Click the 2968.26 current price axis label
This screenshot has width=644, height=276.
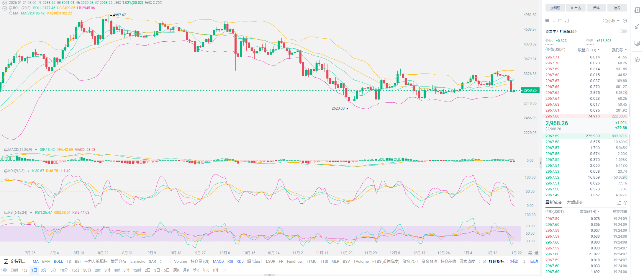530,90
